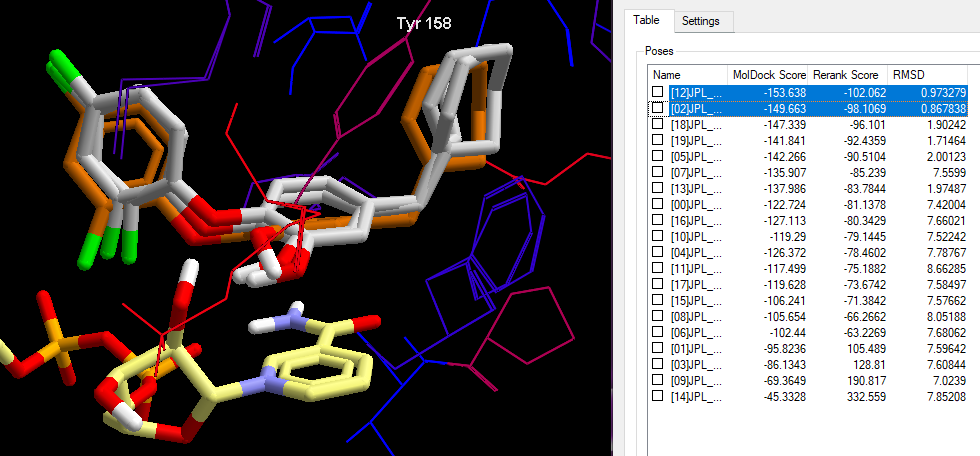Sort poses by MolDock Score header

click(x=768, y=75)
